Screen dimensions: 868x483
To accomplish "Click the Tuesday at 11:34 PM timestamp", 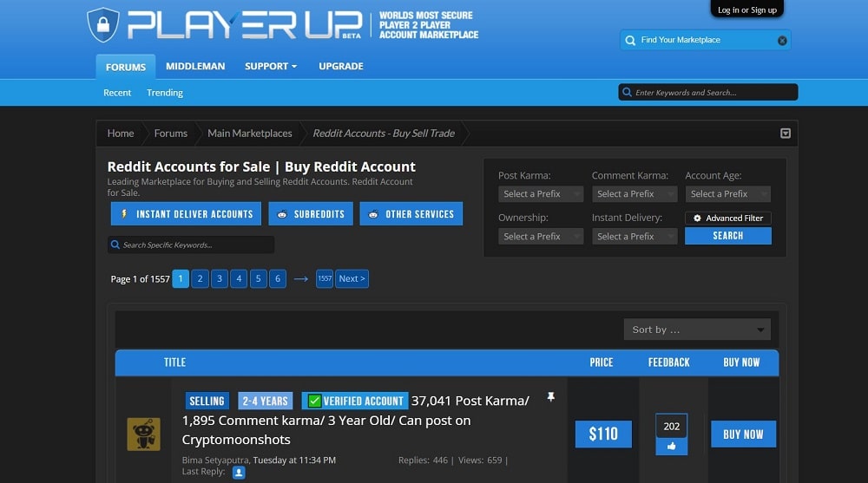I will 294,460.
